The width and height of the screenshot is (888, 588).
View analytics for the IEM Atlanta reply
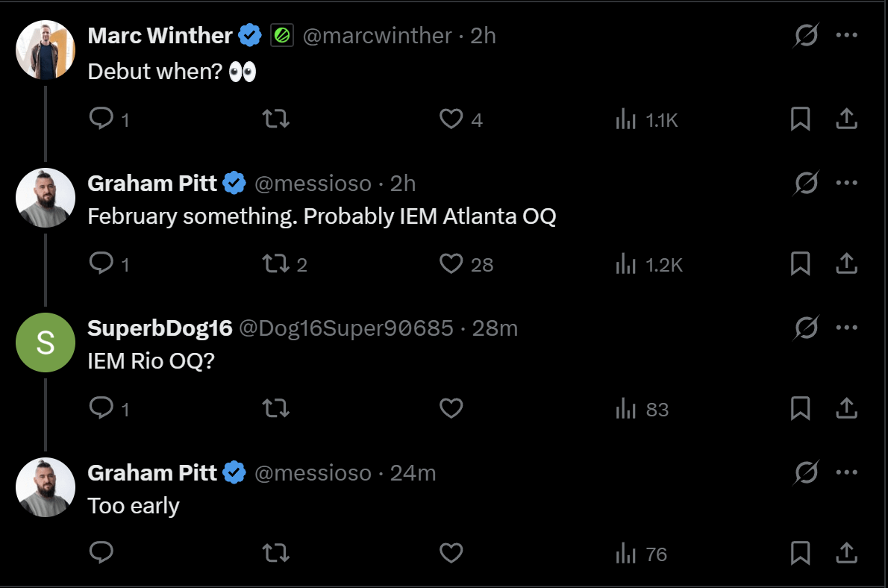click(625, 264)
